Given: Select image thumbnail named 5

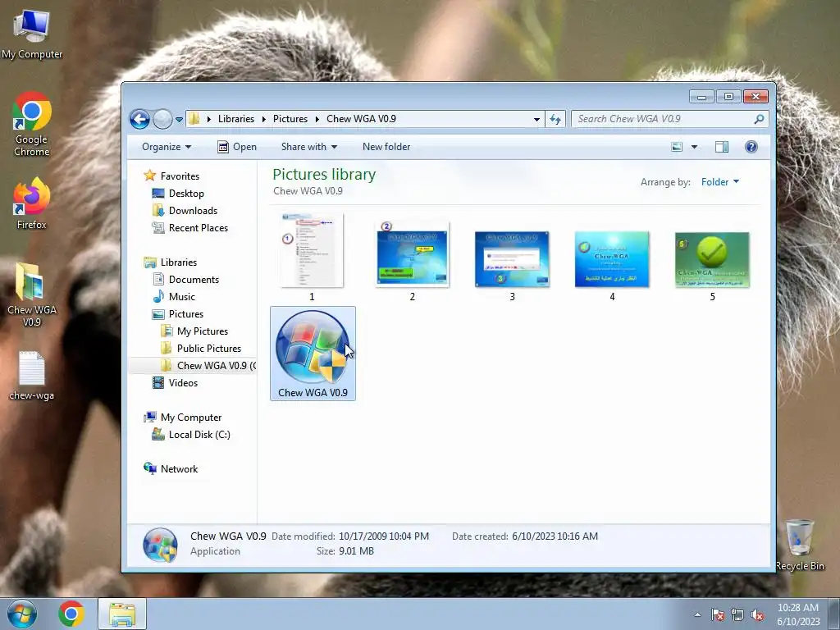Looking at the screenshot, I should pyautogui.click(x=712, y=266).
